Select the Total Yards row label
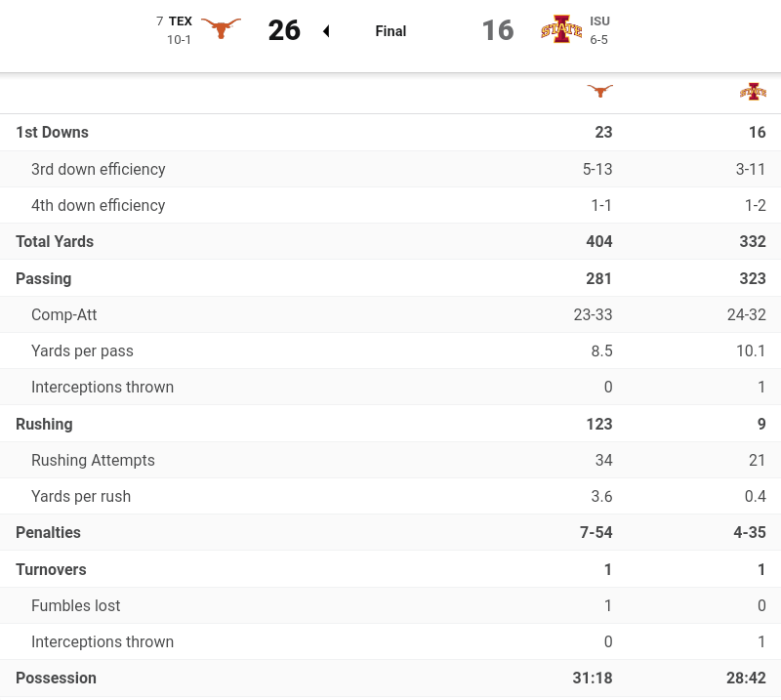This screenshot has width=781, height=700. (55, 242)
